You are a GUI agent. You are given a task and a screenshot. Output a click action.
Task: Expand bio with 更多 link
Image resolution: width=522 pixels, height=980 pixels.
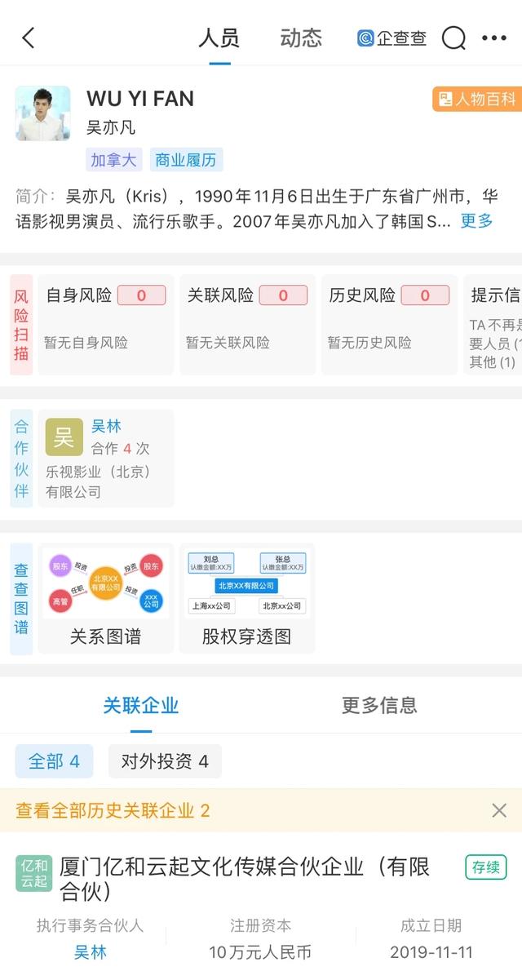(477, 221)
